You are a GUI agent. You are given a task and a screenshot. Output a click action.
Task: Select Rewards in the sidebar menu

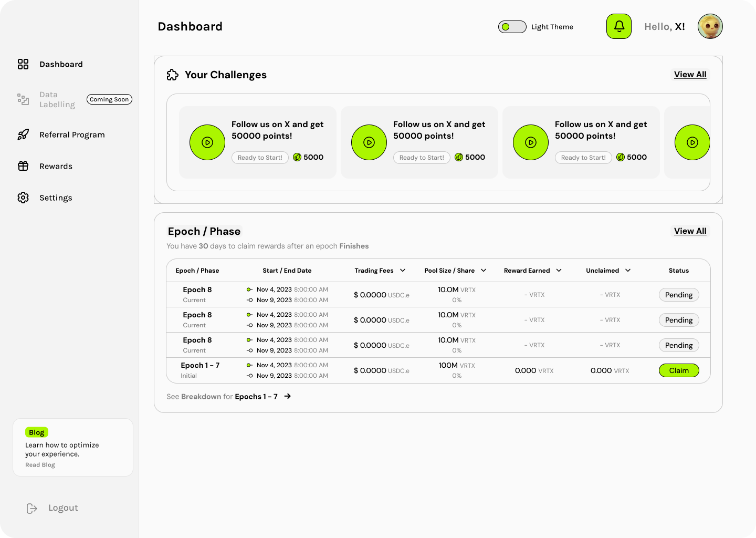click(56, 166)
